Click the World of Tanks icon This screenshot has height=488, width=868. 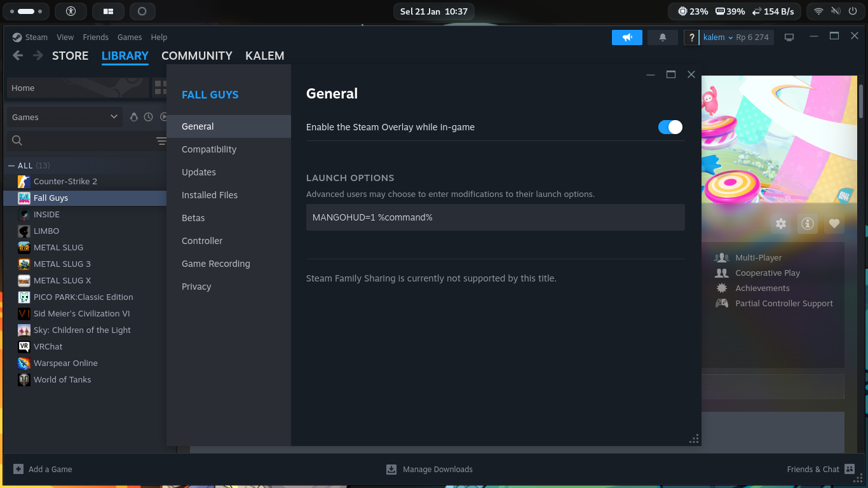coord(24,379)
